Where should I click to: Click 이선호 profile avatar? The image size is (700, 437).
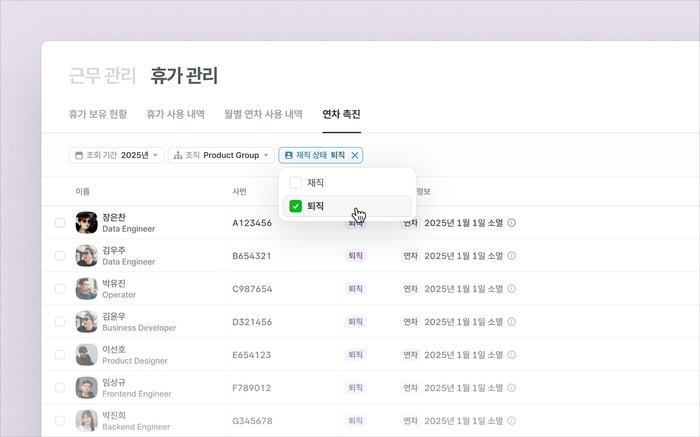pyautogui.click(x=87, y=355)
